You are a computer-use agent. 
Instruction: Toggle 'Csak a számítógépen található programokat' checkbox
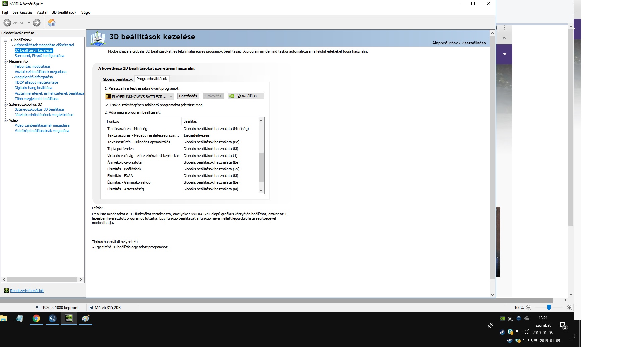tap(107, 105)
